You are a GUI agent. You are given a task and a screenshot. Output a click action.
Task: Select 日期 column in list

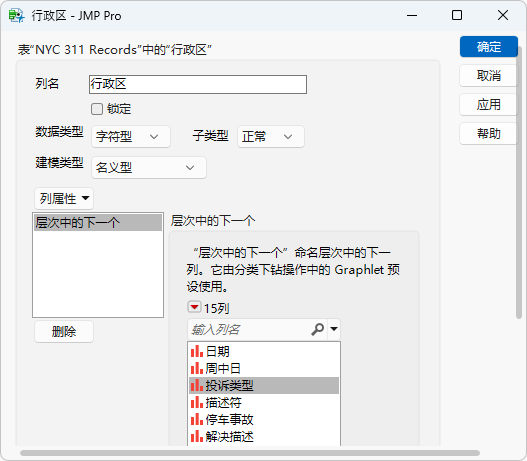point(264,351)
